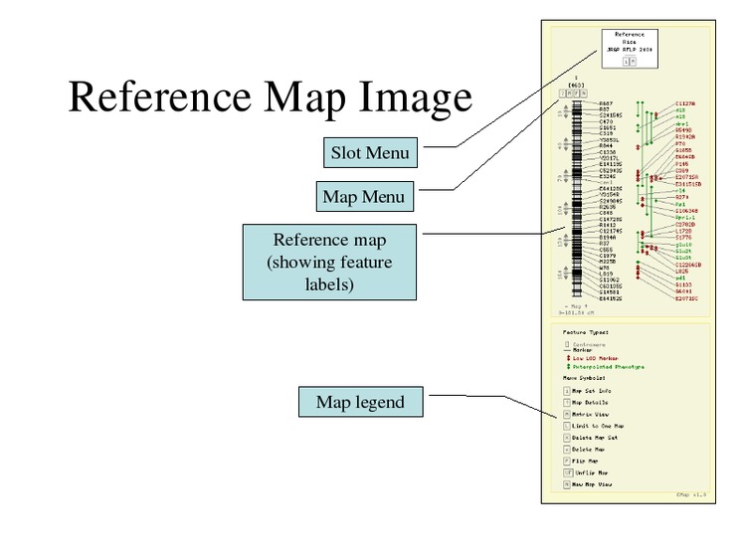Select the Map Menu callout box
746x560 pixels.
[x=363, y=197]
